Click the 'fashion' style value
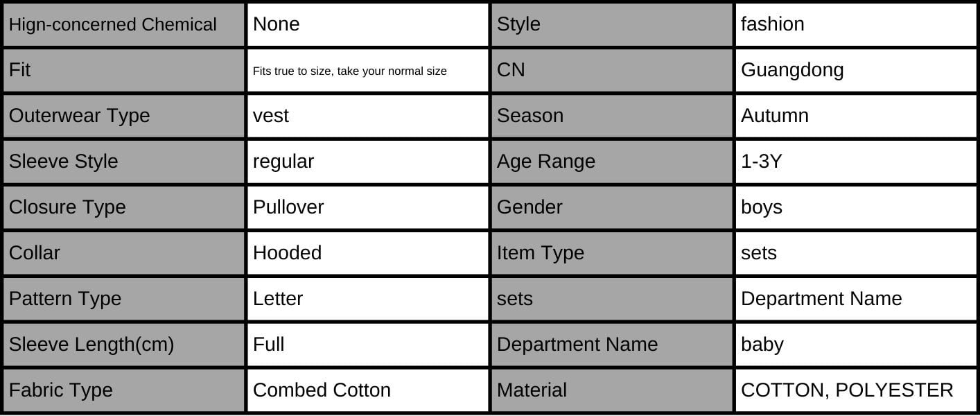Image resolution: width=980 pixels, height=416 pixels. point(773,24)
